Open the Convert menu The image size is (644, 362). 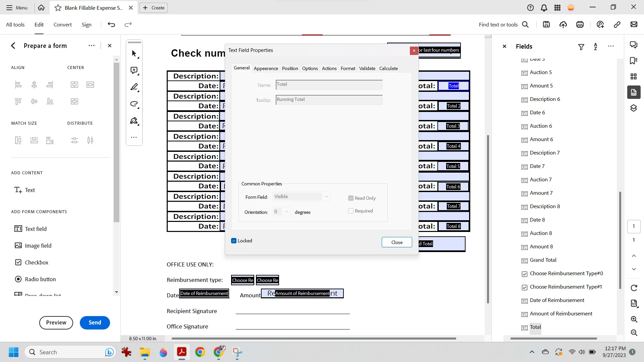point(62,24)
